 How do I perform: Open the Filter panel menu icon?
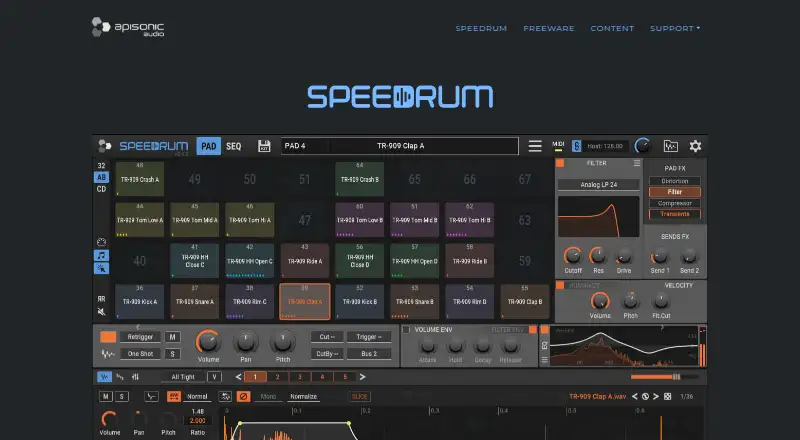point(637,163)
